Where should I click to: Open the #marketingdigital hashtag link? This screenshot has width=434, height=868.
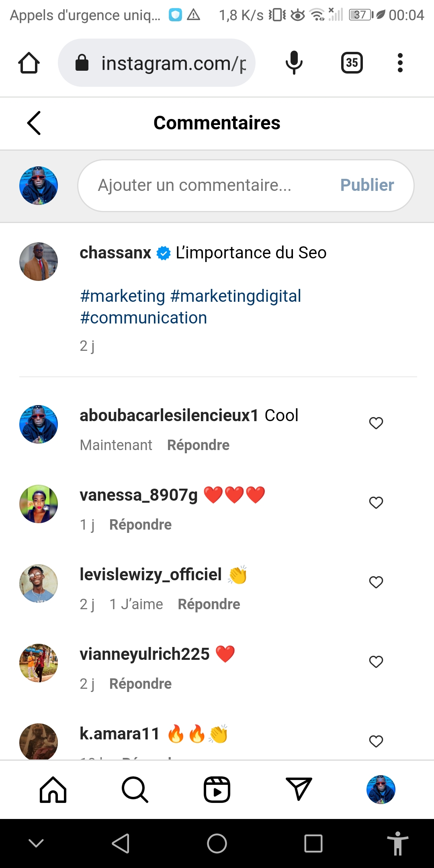(x=235, y=296)
